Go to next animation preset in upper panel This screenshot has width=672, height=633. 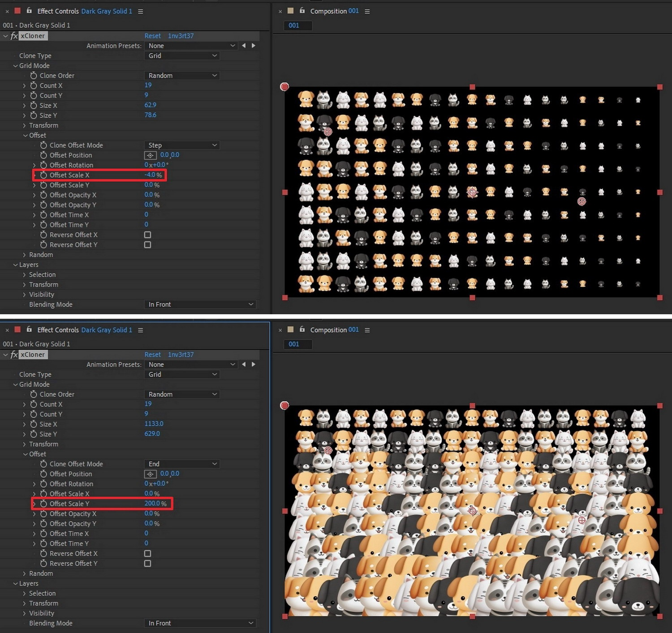click(x=254, y=46)
